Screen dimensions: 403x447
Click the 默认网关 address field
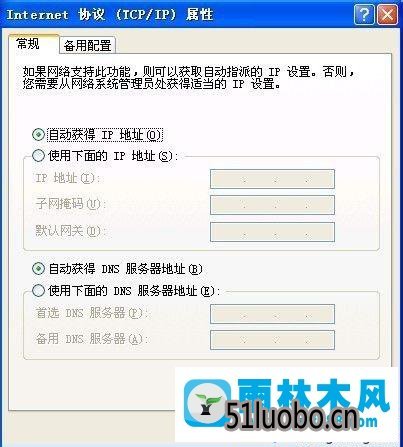[272, 232]
